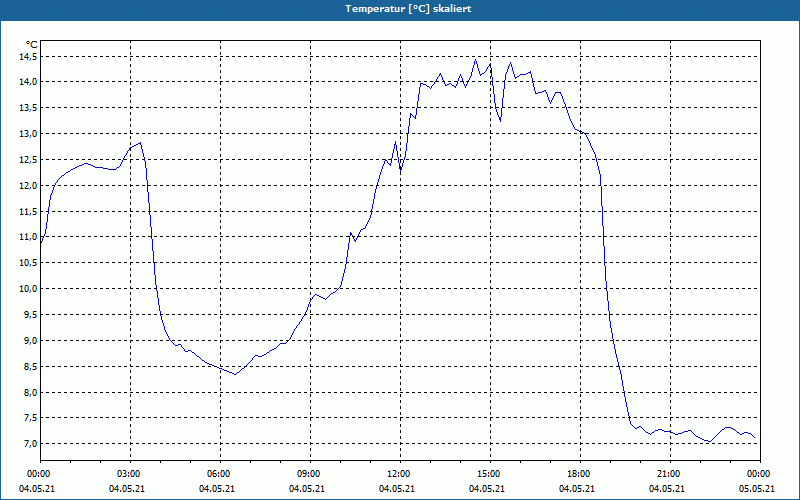Select the '°C' unit label on the y-axis
Viewport: 800px width, 500px height.
[x=32, y=45]
